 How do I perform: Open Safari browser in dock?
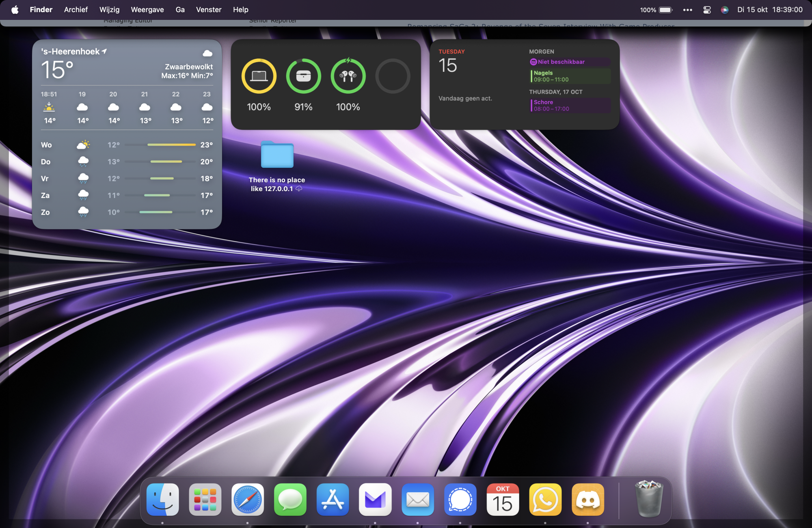(248, 500)
